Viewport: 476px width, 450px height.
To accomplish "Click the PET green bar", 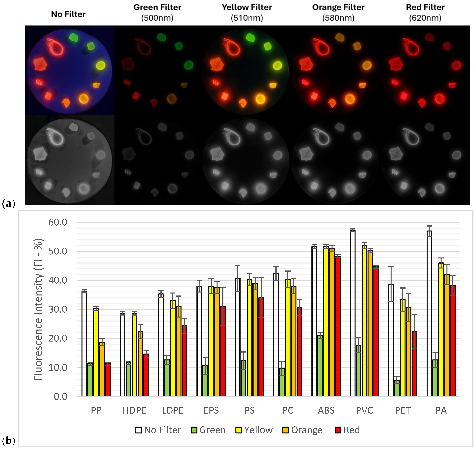I will (x=397, y=388).
